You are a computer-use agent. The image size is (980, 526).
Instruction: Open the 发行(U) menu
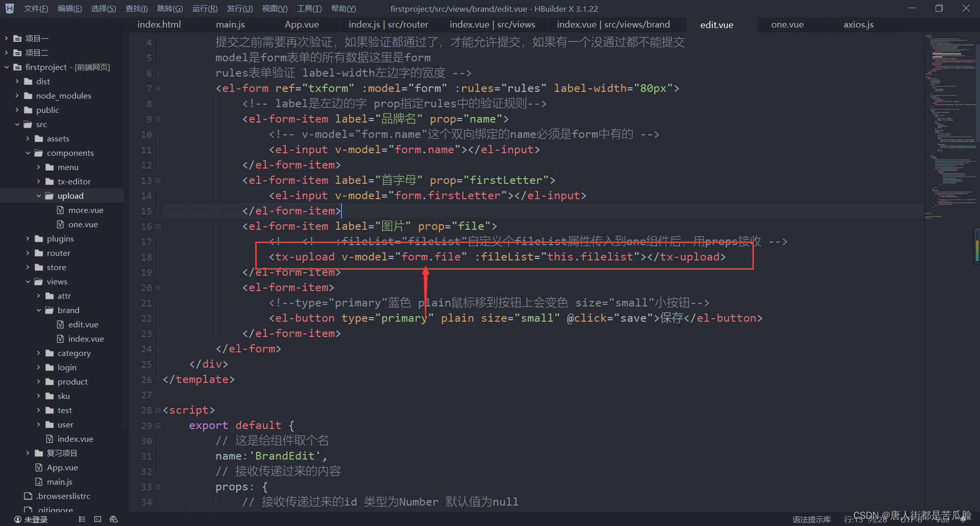[x=240, y=9]
